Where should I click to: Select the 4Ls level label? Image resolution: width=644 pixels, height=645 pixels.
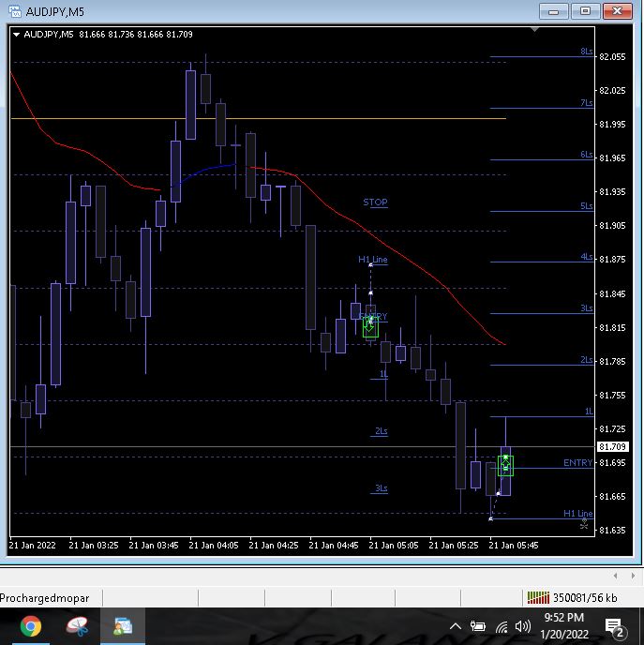point(587,257)
